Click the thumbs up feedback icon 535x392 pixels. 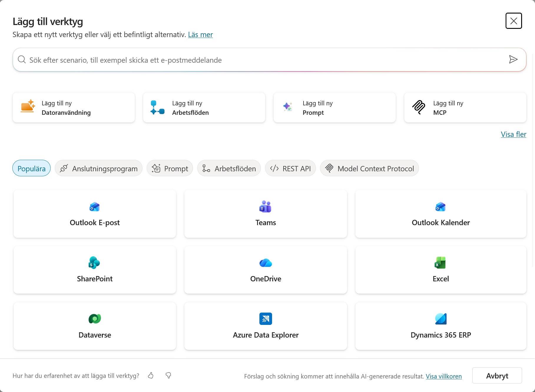coord(151,375)
